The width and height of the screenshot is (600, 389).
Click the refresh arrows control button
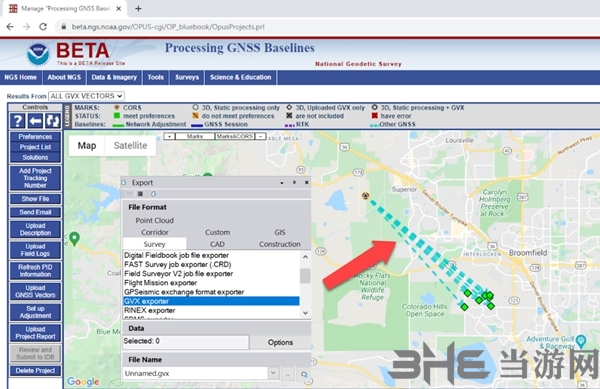(x=52, y=121)
